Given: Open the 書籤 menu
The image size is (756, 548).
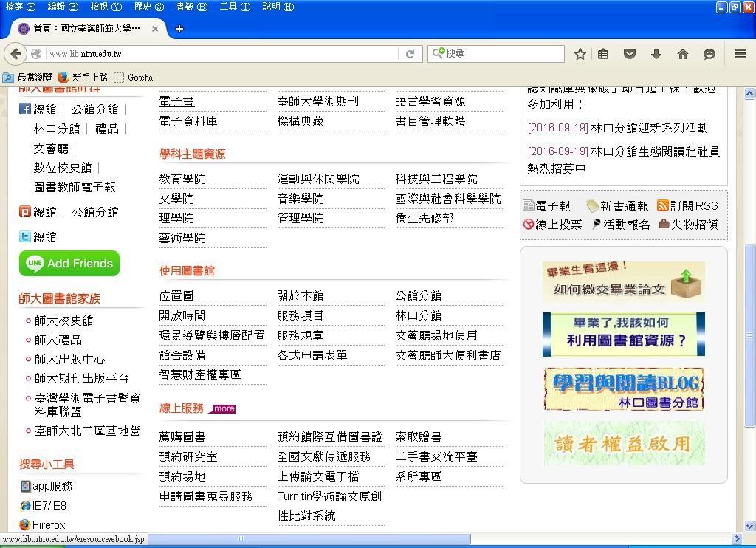Looking at the screenshot, I should pyautogui.click(x=192, y=7).
